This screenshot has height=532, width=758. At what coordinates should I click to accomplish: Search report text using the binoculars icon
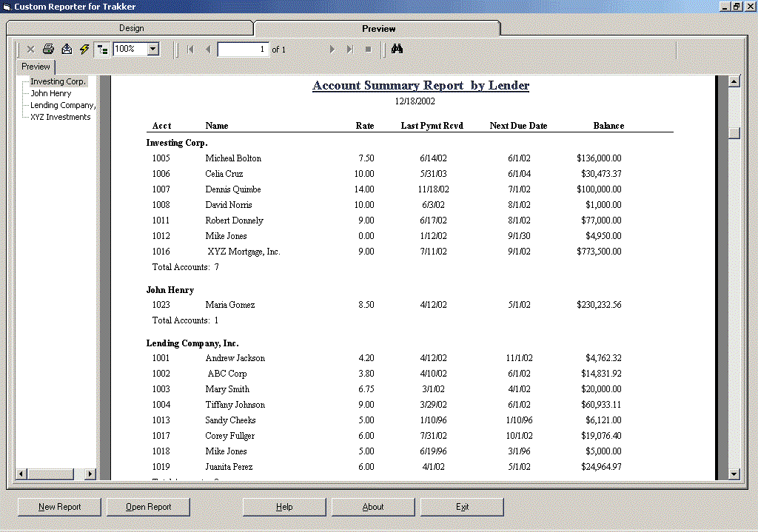click(397, 49)
